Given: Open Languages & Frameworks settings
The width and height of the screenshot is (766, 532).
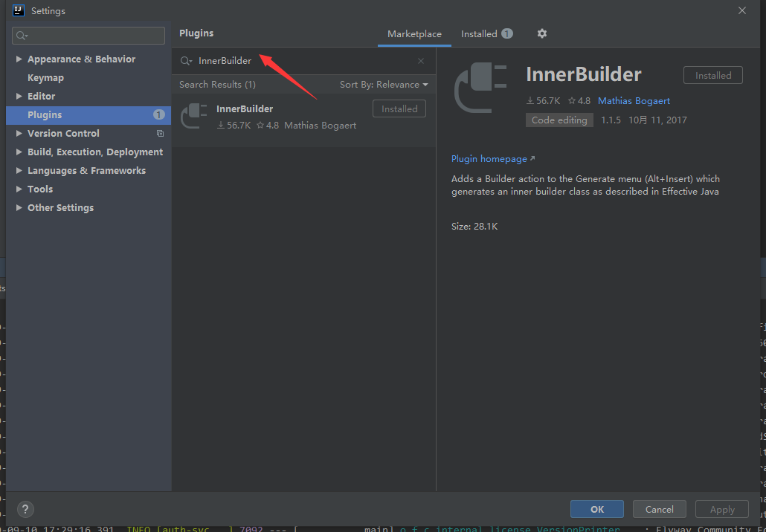Looking at the screenshot, I should coord(86,170).
